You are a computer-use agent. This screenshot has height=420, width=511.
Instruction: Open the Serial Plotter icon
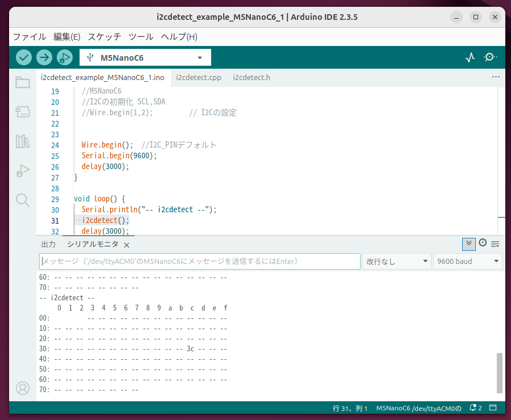pyautogui.click(x=470, y=57)
